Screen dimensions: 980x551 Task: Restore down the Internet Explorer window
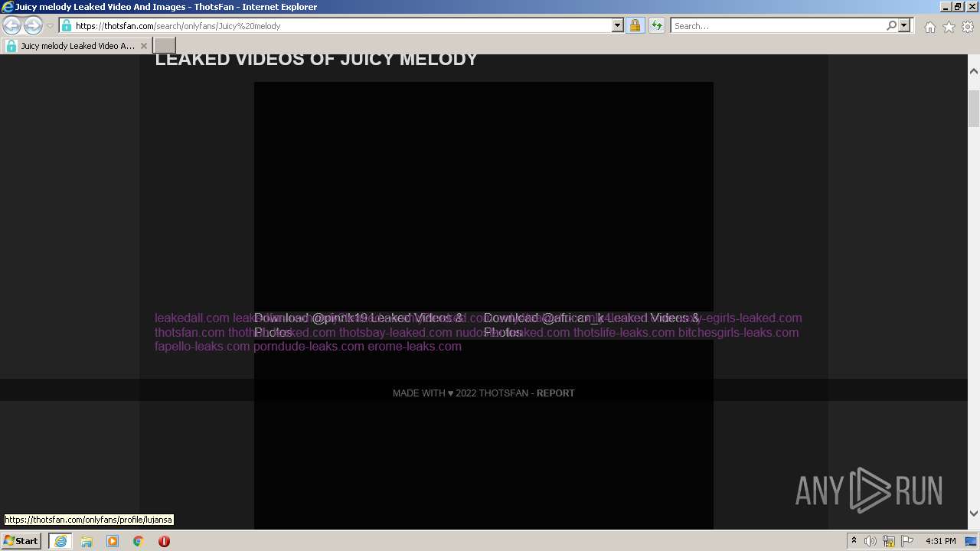[x=957, y=7]
